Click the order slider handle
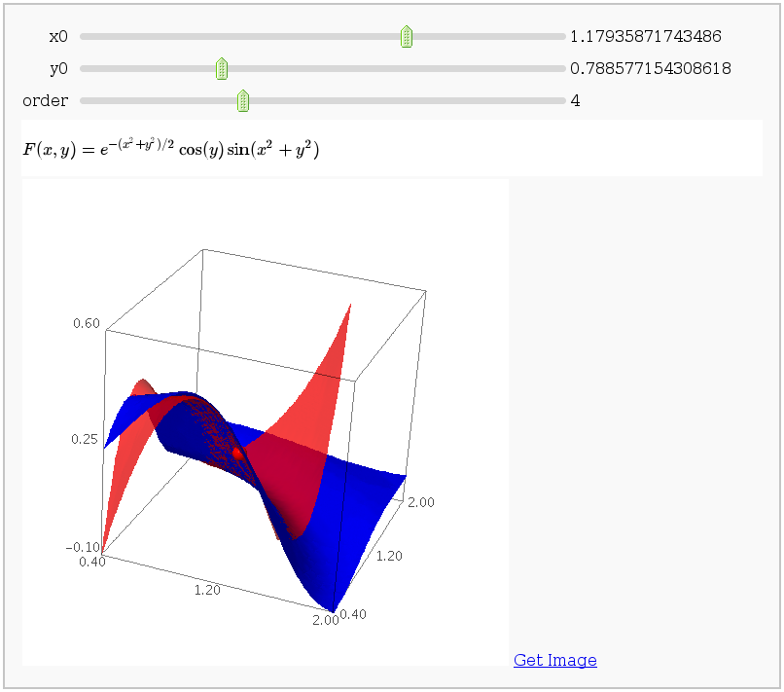The height and width of the screenshot is (692, 784). pos(243,100)
